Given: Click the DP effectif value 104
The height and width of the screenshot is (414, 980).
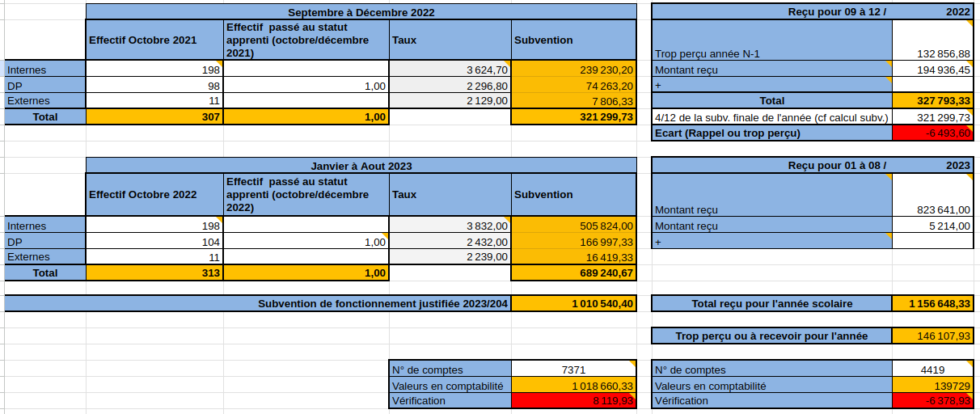Looking at the screenshot, I should pos(154,242).
